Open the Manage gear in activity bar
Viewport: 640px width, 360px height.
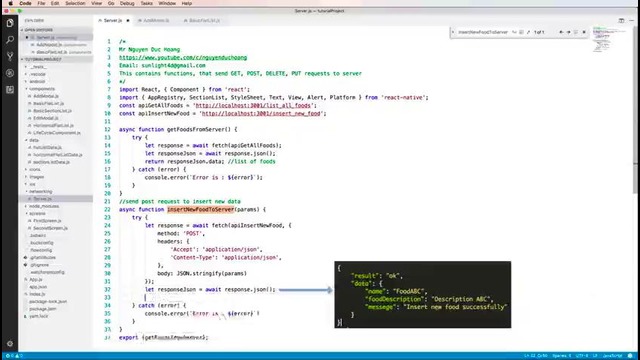[10, 344]
